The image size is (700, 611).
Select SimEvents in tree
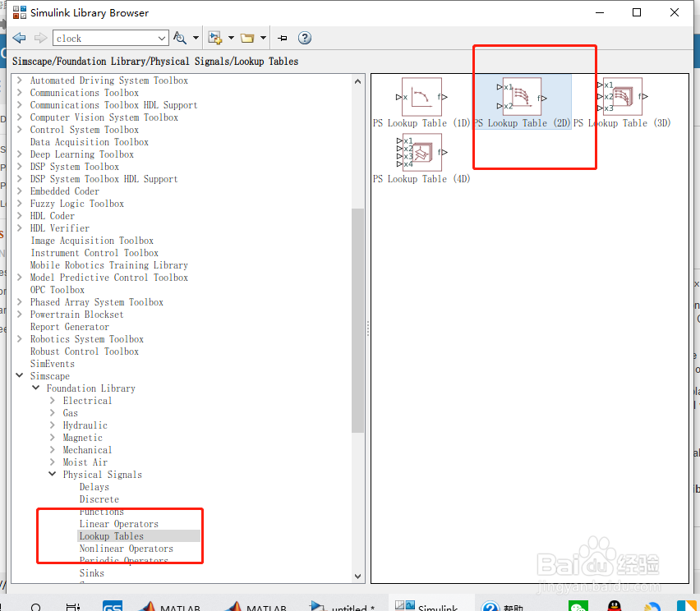53,364
